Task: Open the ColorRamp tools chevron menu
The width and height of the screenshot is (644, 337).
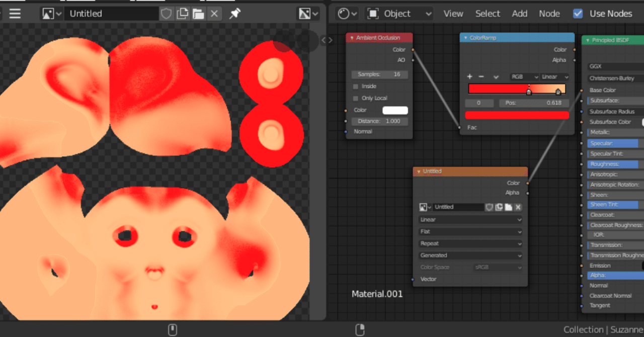Action: click(x=496, y=77)
